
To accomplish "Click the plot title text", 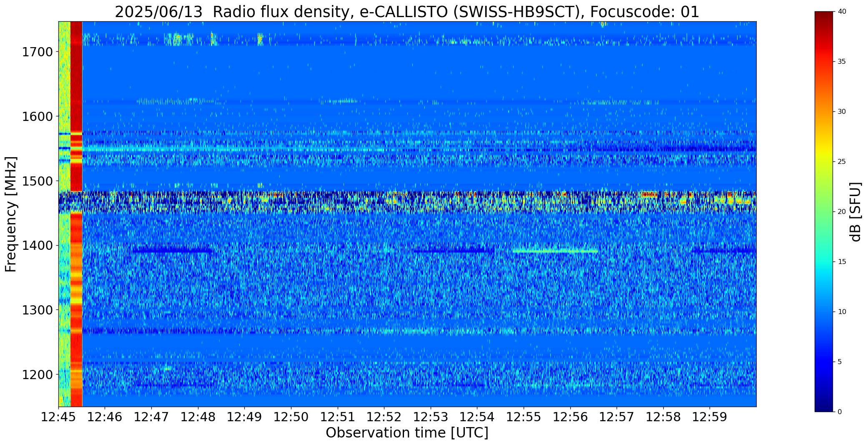I will (407, 12).
